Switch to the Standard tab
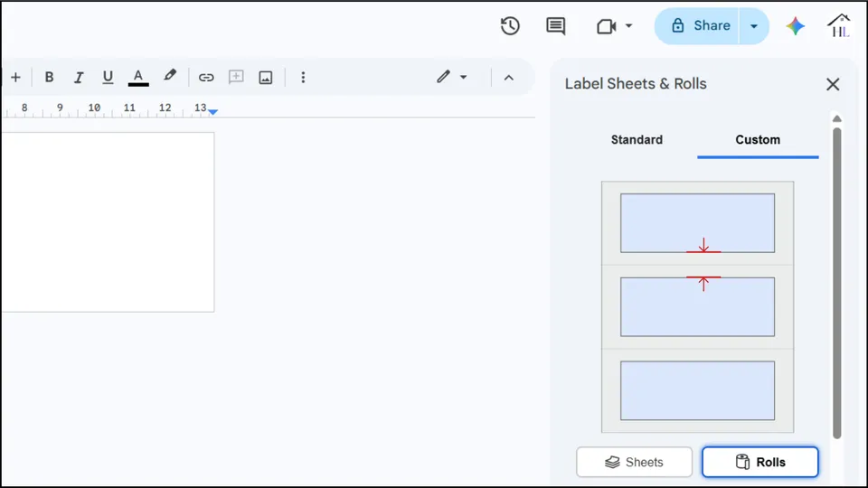 [x=637, y=140]
